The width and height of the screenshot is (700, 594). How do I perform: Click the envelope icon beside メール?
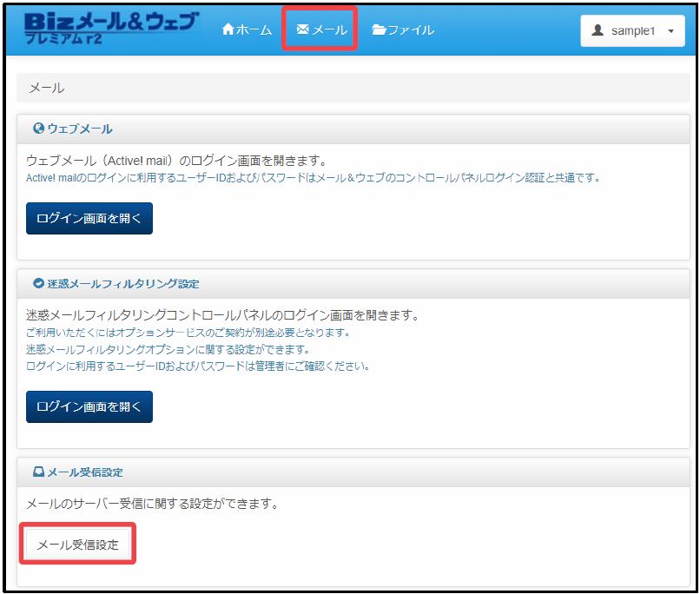point(303,30)
